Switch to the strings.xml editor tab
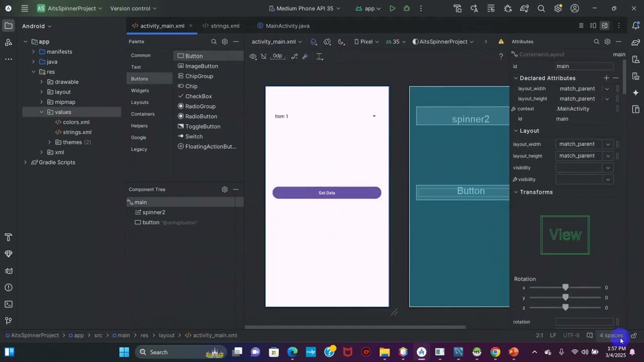This screenshot has width=644, height=362. pos(221,26)
